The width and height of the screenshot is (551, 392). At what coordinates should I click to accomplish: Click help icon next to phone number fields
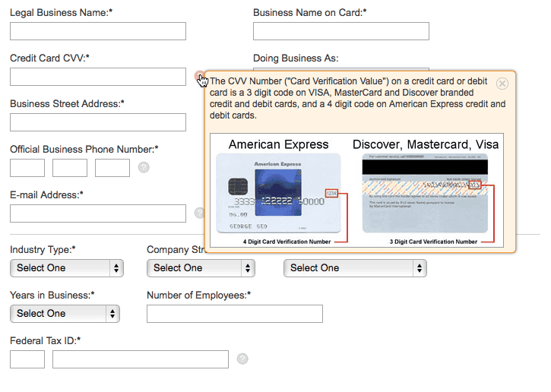tap(144, 168)
